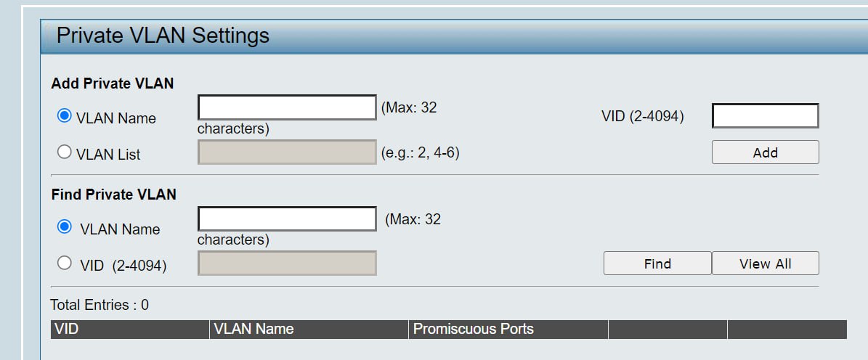The width and height of the screenshot is (868, 360).
Task: Click the example hint text (e.g.: 2, 4-6)
Action: [x=420, y=152]
